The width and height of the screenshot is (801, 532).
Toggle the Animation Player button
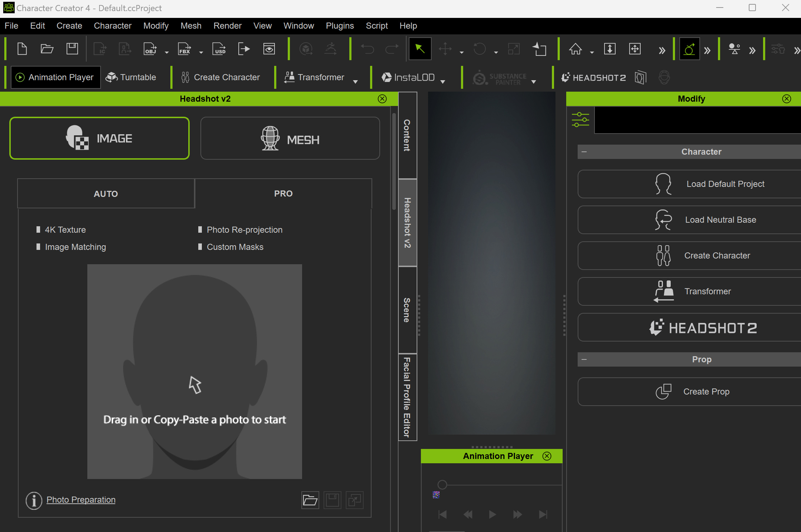[56, 77]
